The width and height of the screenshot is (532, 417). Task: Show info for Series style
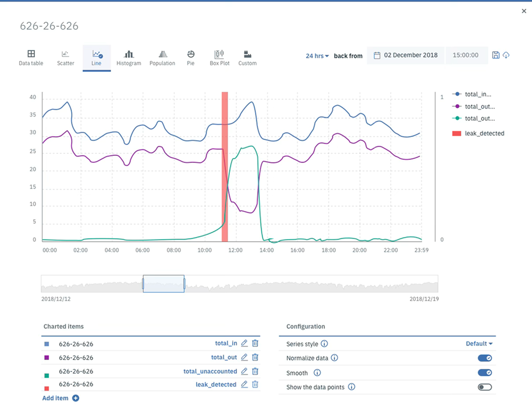click(x=324, y=344)
